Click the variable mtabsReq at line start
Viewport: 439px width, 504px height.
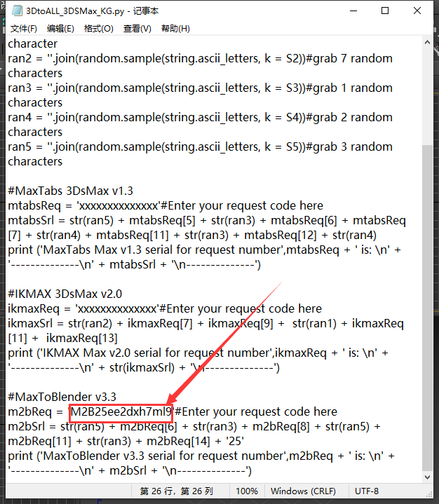(34, 205)
